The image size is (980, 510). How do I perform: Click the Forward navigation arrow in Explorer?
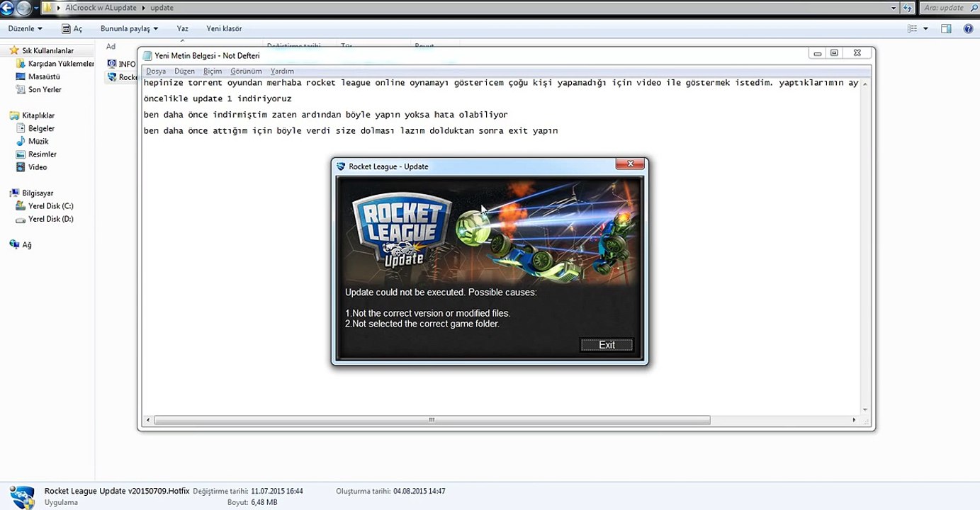[24, 8]
